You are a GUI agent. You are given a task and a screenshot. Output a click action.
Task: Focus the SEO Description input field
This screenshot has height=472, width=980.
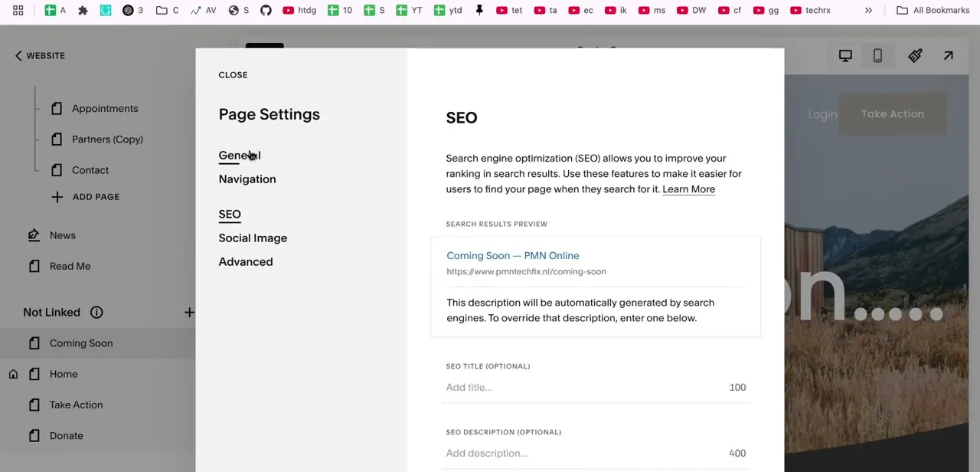(x=596, y=453)
